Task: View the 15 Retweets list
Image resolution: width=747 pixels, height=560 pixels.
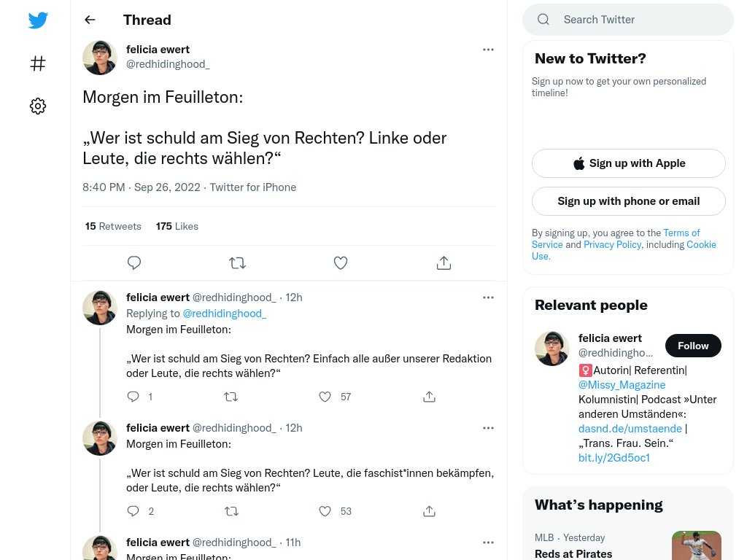Action: pos(113,226)
